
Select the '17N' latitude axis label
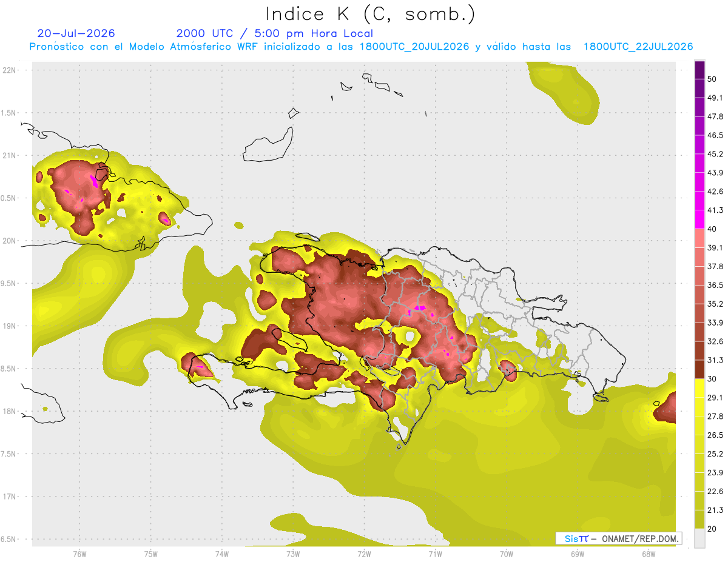tap(10, 497)
